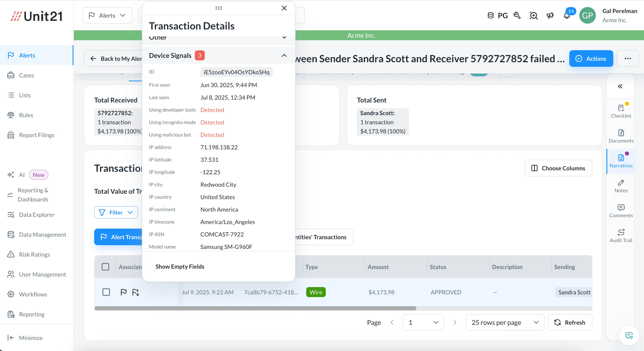The image size is (644, 351).
Task: Open the Notes panel
Action: 621,186
